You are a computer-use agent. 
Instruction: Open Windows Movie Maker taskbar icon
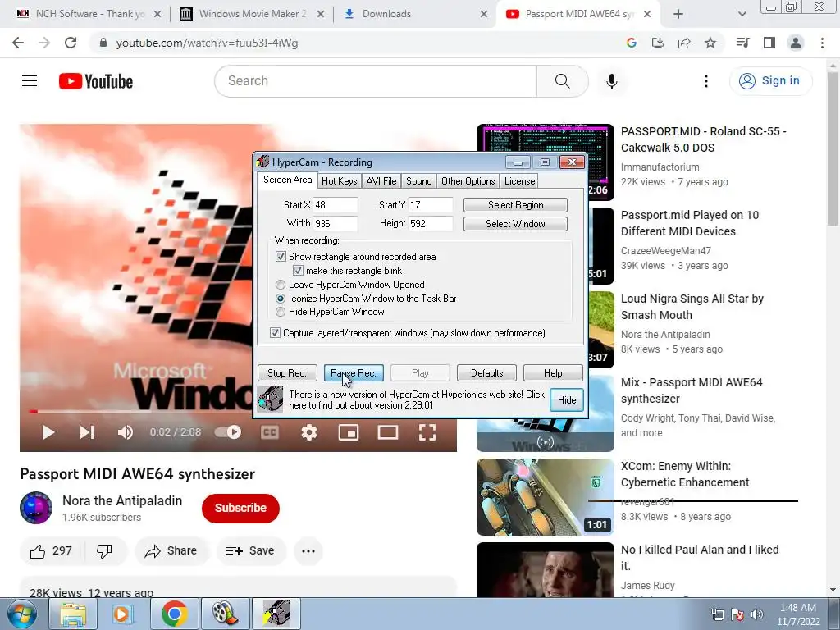coord(225,614)
